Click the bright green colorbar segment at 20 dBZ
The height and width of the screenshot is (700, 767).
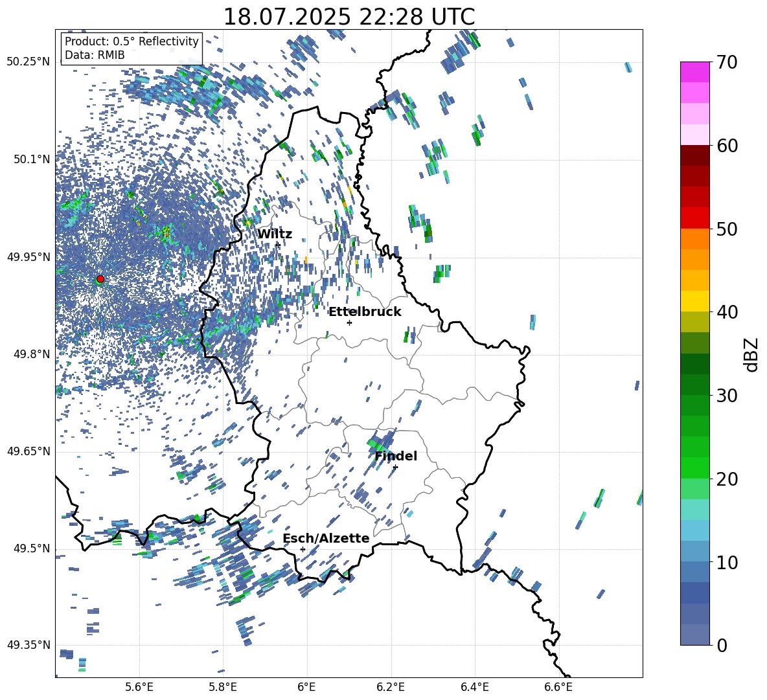coord(695,468)
